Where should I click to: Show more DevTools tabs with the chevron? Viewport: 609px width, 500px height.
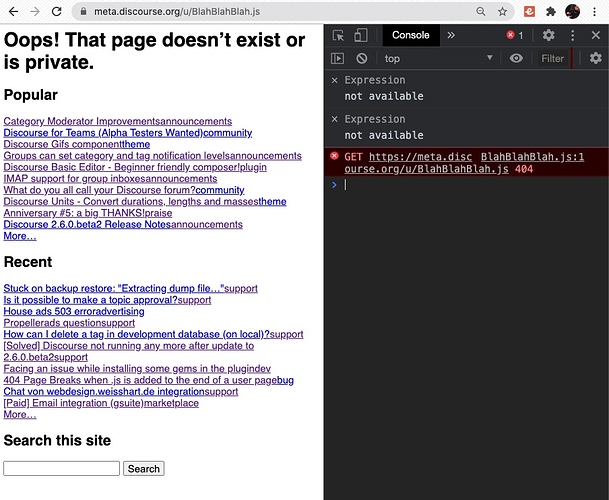[451, 35]
